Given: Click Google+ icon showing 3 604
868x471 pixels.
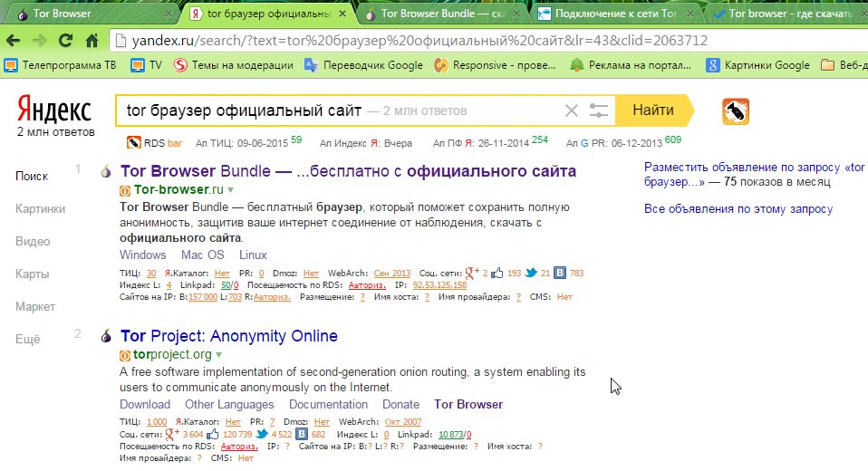Looking at the screenshot, I should click(173, 434).
